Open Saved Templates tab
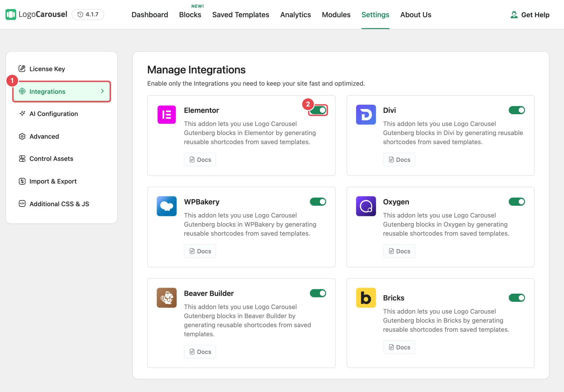The width and height of the screenshot is (564, 392). (241, 15)
